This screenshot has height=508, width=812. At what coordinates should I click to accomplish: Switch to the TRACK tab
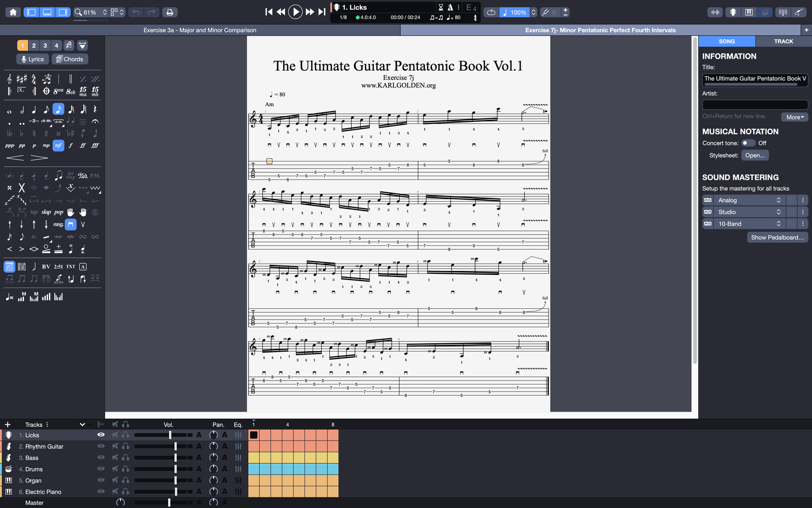point(783,41)
